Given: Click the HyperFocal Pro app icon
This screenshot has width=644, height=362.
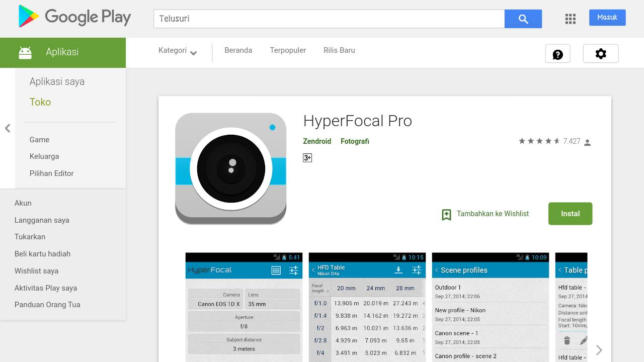Looking at the screenshot, I should [230, 168].
